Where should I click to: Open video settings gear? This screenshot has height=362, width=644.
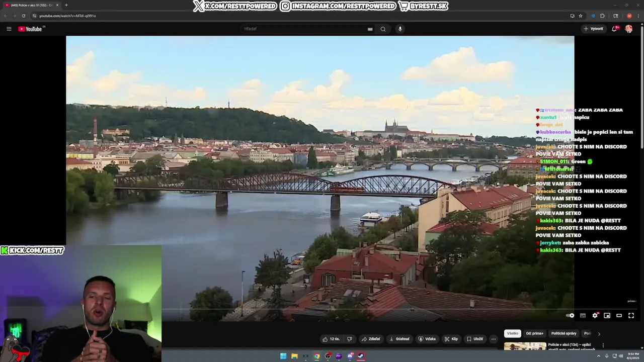[x=595, y=315]
